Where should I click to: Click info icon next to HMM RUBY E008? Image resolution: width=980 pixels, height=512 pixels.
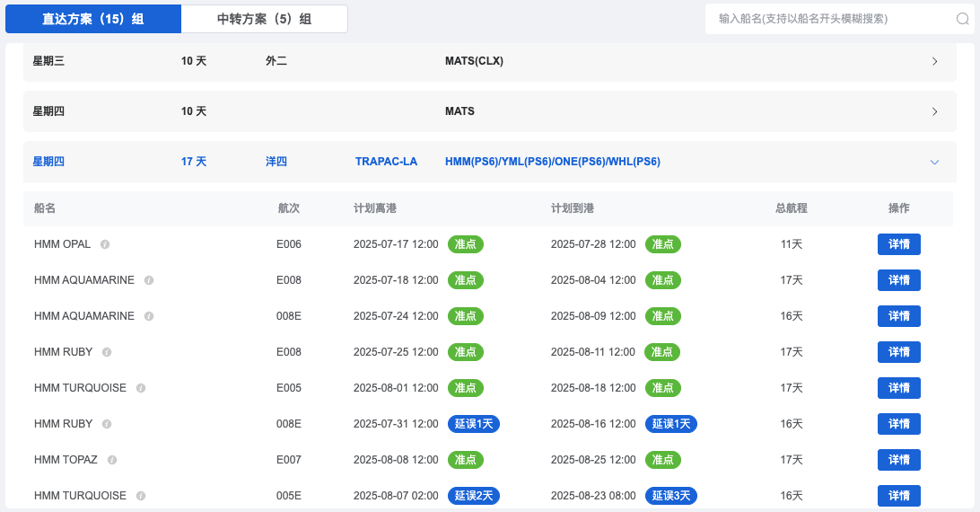(x=107, y=352)
